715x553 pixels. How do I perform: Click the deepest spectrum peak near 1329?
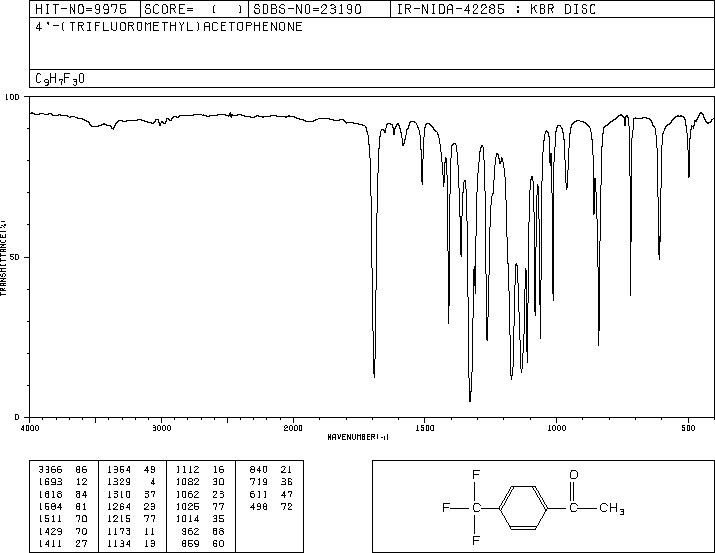pyautogui.click(x=470, y=400)
